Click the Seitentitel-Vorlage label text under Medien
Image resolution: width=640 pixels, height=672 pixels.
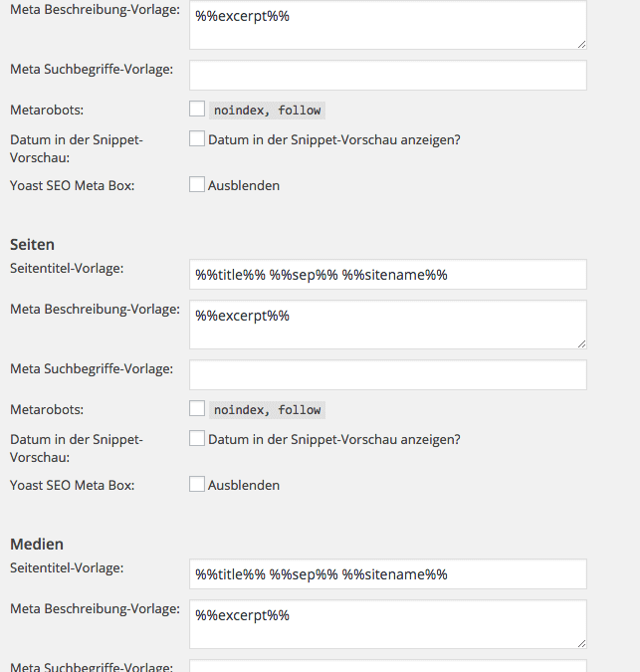click(x=67, y=568)
